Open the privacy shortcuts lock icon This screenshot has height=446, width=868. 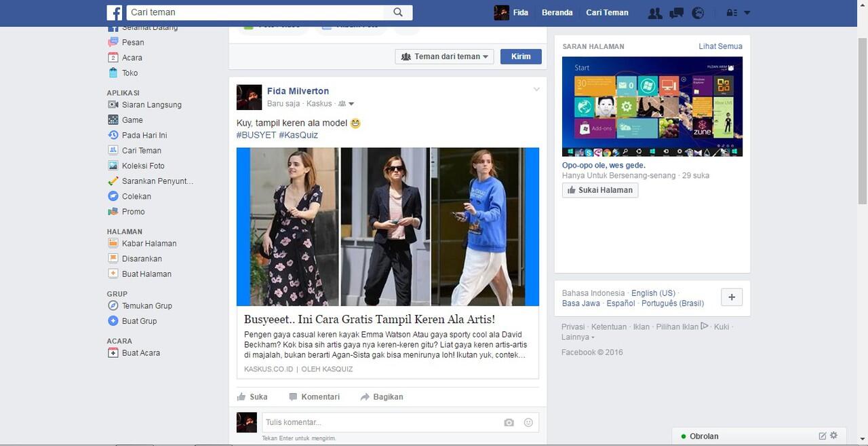731,13
